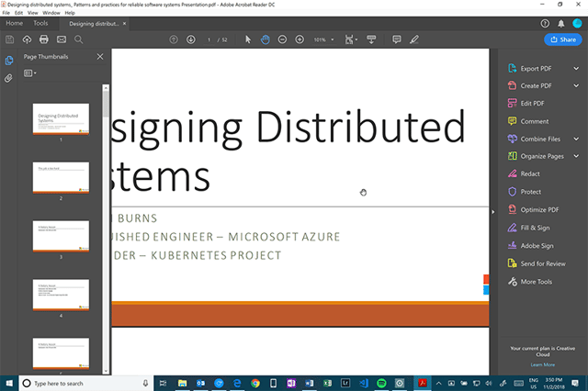The width and height of the screenshot is (588, 391).
Task: Open thumbnail options menu
Action: point(30,73)
